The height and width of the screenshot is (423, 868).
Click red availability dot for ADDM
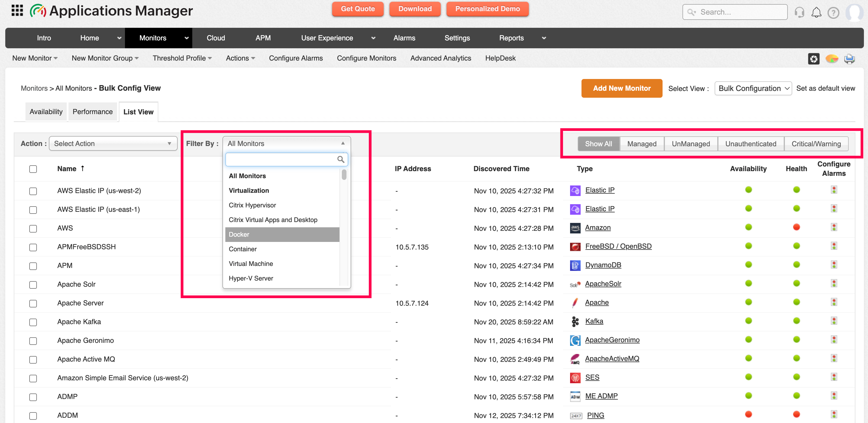(748, 414)
